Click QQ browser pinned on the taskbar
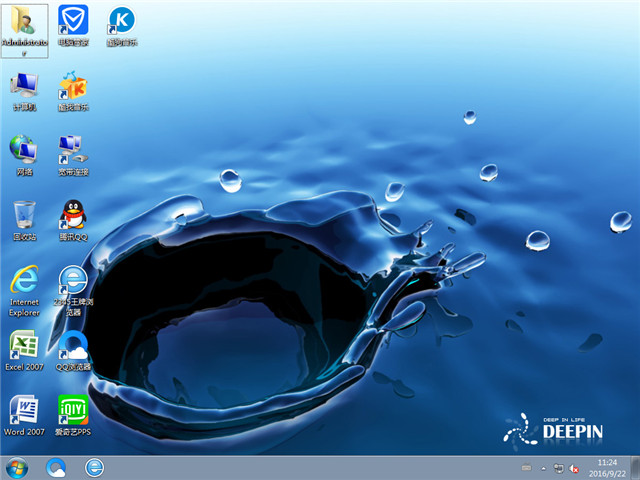The width and height of the screenshot is (640, 480). tap(57, 467)
